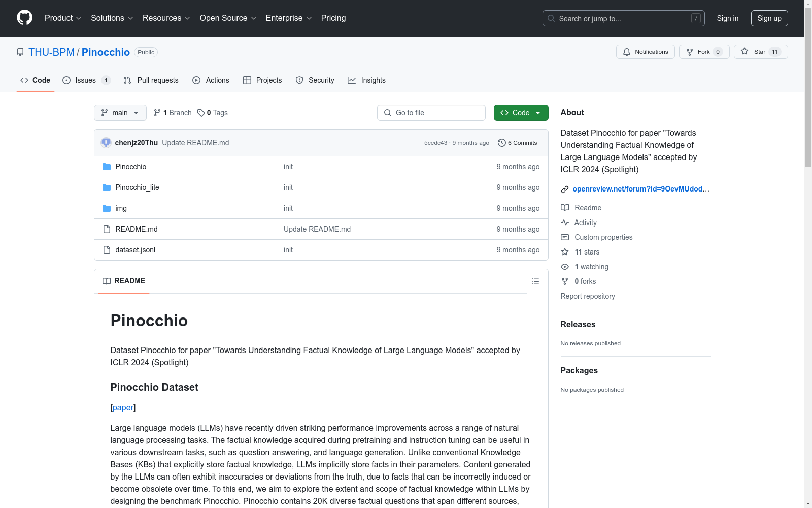Click the img folder icon
The width and height of the screenshot is (812, 508).
107,208
